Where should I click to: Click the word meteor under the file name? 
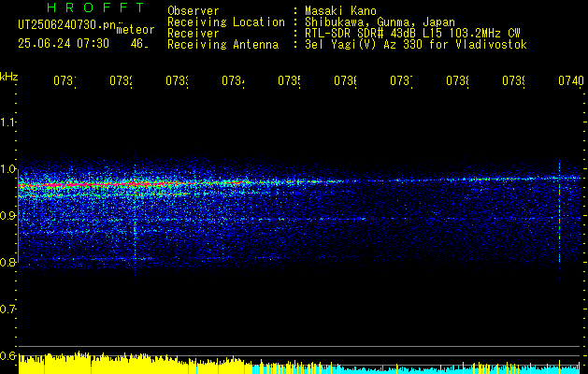point(135,30)
